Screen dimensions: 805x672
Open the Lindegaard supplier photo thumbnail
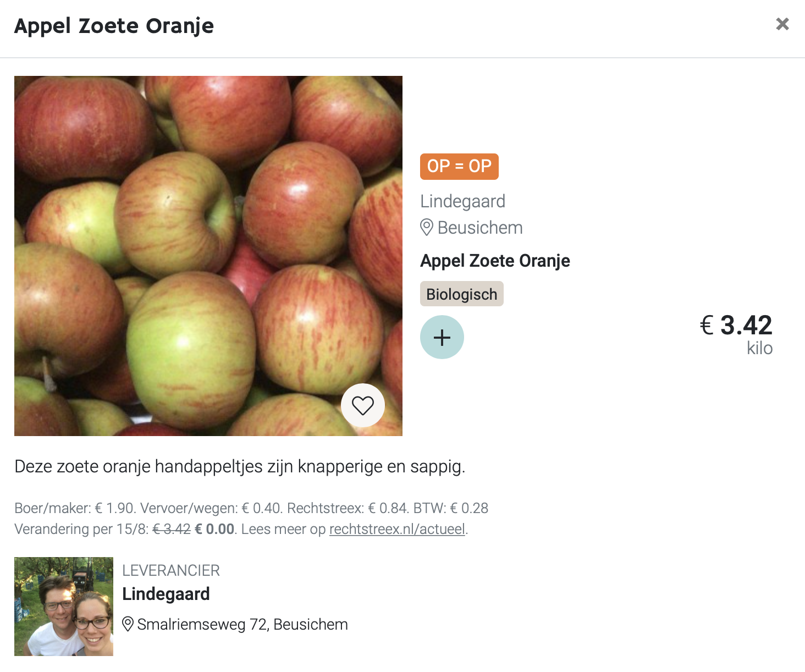point(64,607)
